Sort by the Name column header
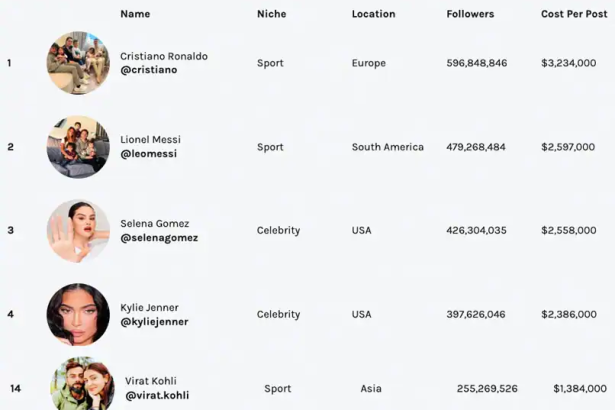 pyautogui.click(x=135, y=14)
